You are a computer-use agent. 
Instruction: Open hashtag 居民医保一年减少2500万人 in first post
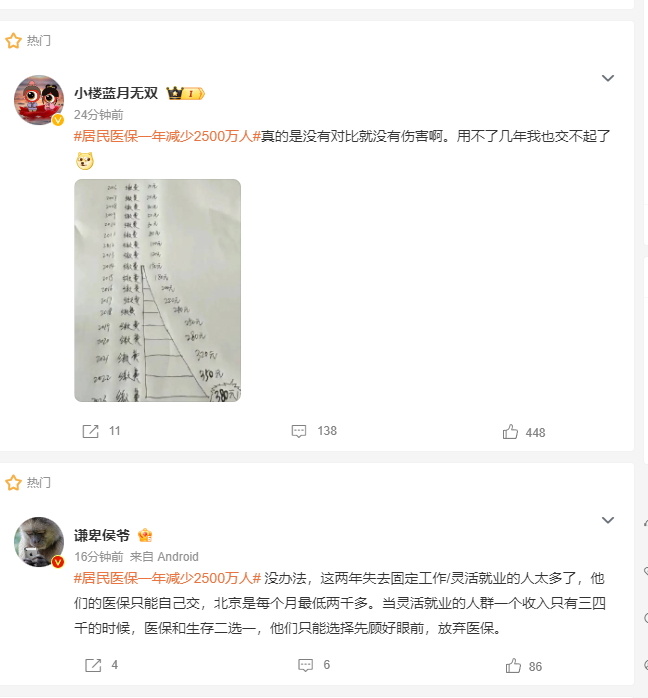tap(167, 136)
